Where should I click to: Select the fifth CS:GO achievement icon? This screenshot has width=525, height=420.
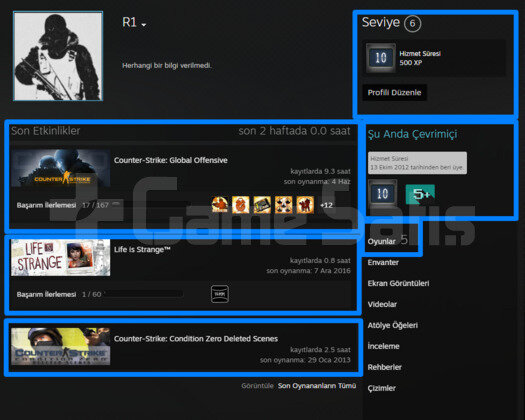(x=305, y=205)
